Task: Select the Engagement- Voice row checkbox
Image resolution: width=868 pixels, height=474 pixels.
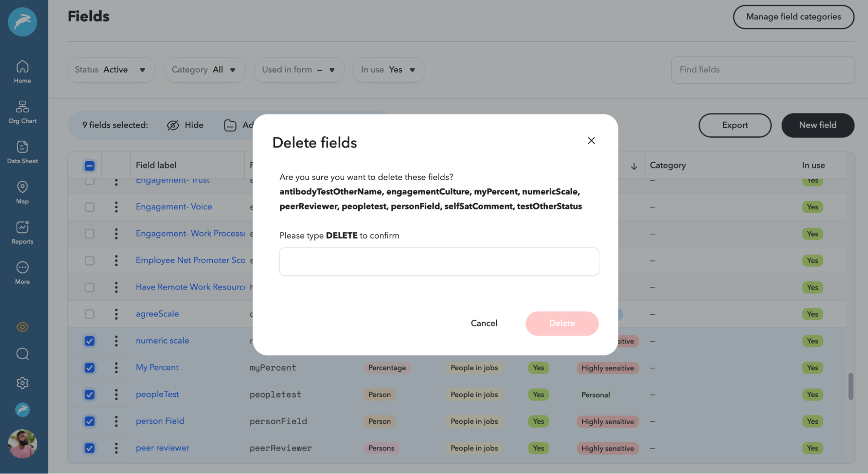Action: (89, 207)
